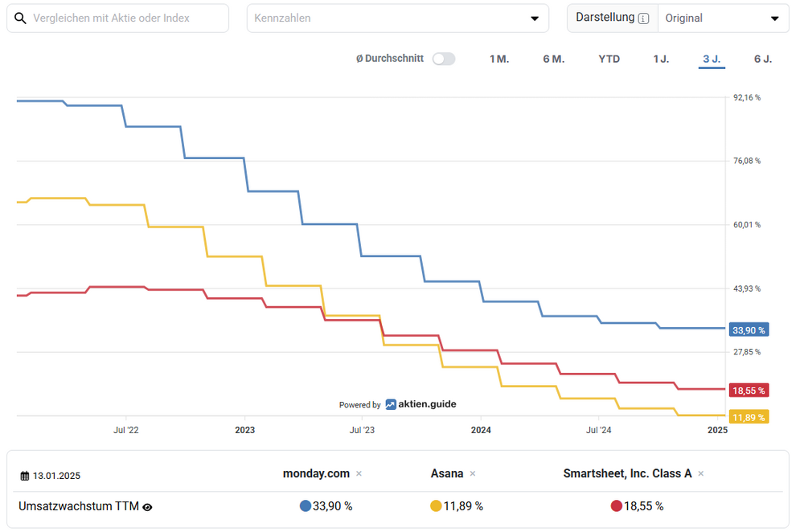Remove monday.com from comparison

click(x=359, y=474)
